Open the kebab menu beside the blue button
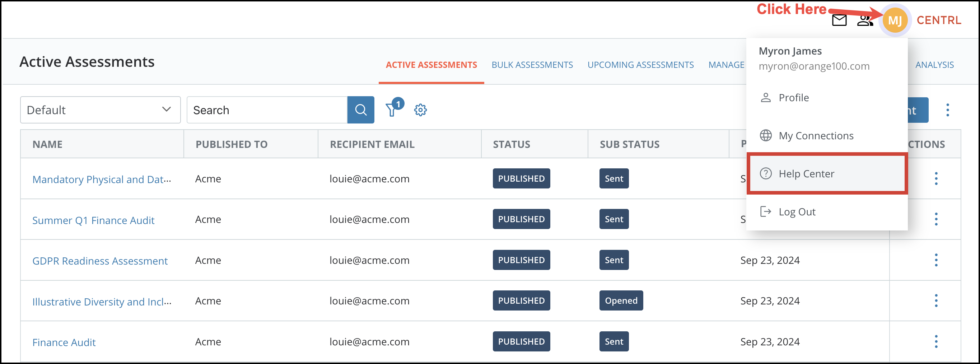 pos(947,110)
